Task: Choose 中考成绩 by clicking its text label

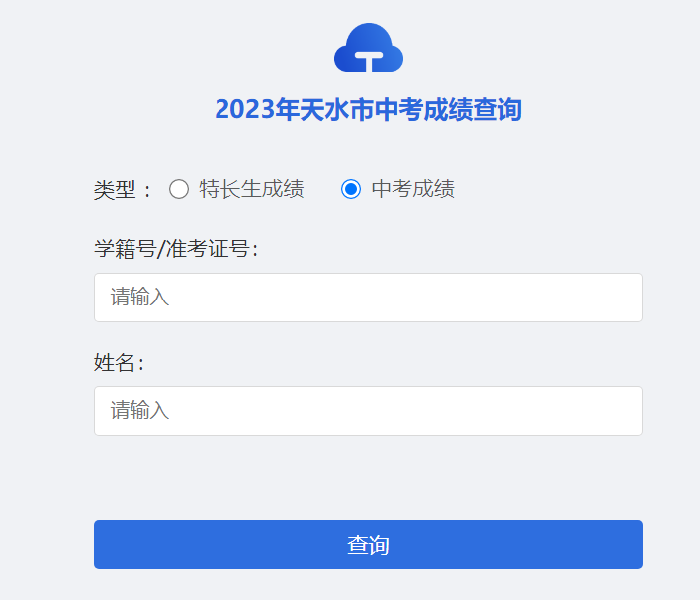Action: coord(412,189)
